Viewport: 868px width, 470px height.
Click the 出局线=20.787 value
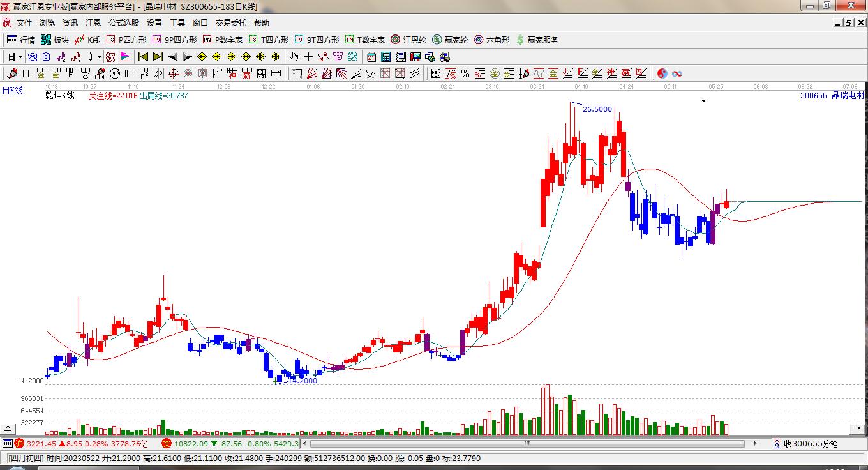[163, 96]
